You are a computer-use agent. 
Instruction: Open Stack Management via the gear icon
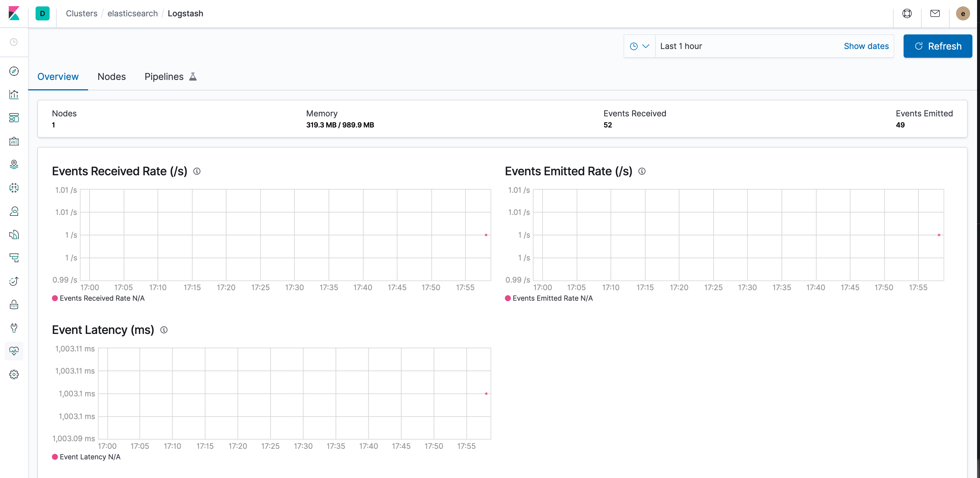14,374
